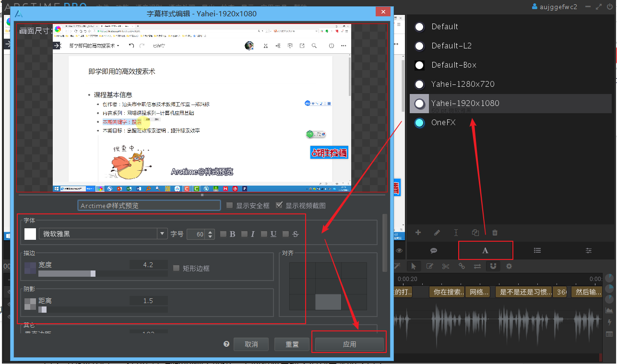
Task: Duplicate the selected style using copy icon
Action: 475,233
